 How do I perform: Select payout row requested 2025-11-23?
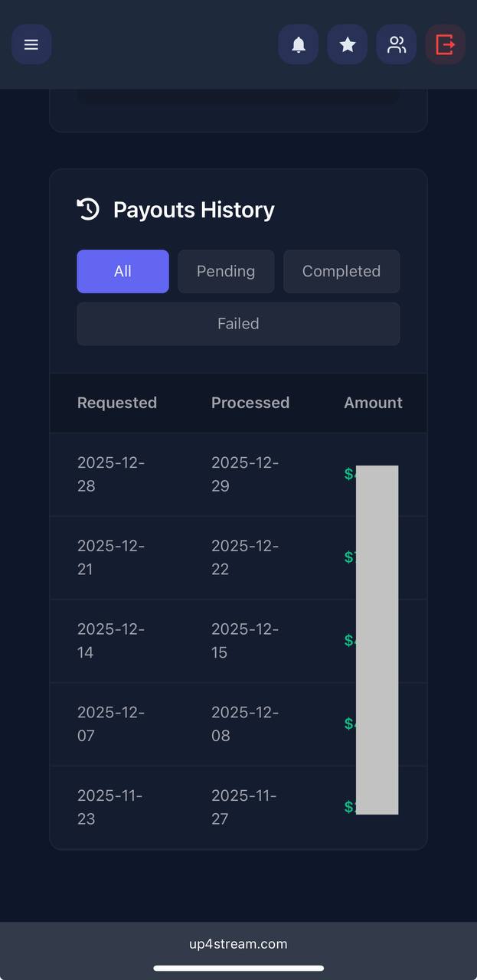click(238, 808)
